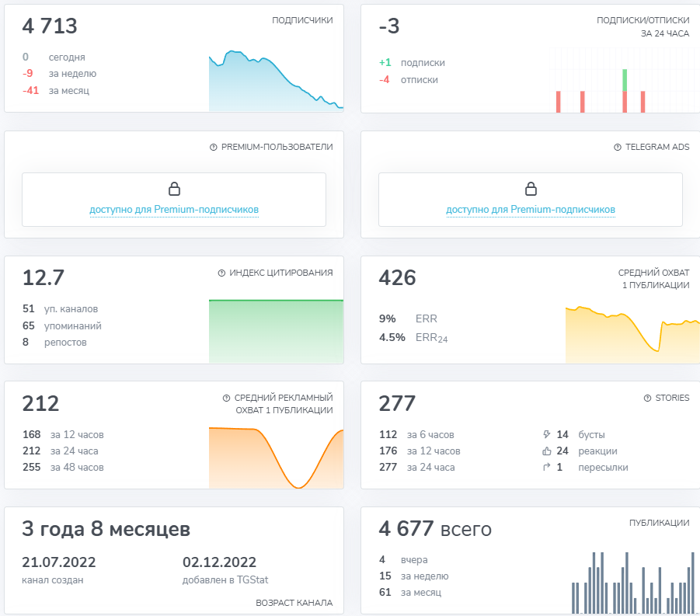Click the lock icon in Telegram Ads card
The height and width of the screenshot is (616, 700).
coord(531,189)
